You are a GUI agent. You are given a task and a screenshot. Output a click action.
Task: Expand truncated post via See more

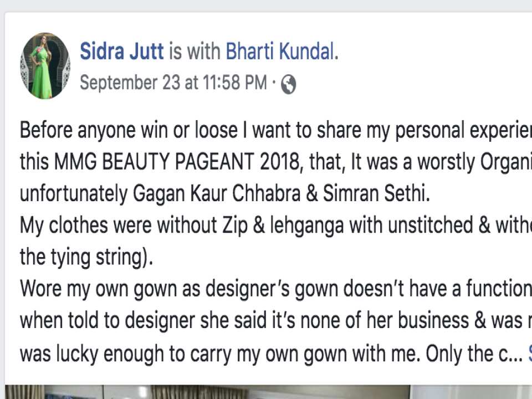pos(530,354)
